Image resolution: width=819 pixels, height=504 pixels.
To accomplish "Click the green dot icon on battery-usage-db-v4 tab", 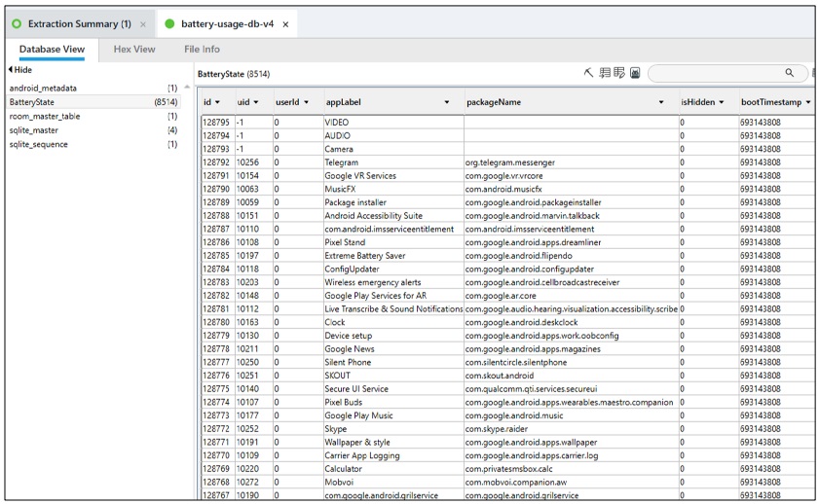I will (169, 23).
